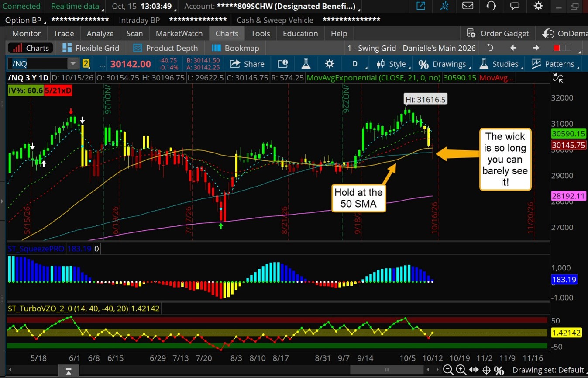Click the /NQ symbol input field
The height and width of the screenshot is (378, 588).
38,64
